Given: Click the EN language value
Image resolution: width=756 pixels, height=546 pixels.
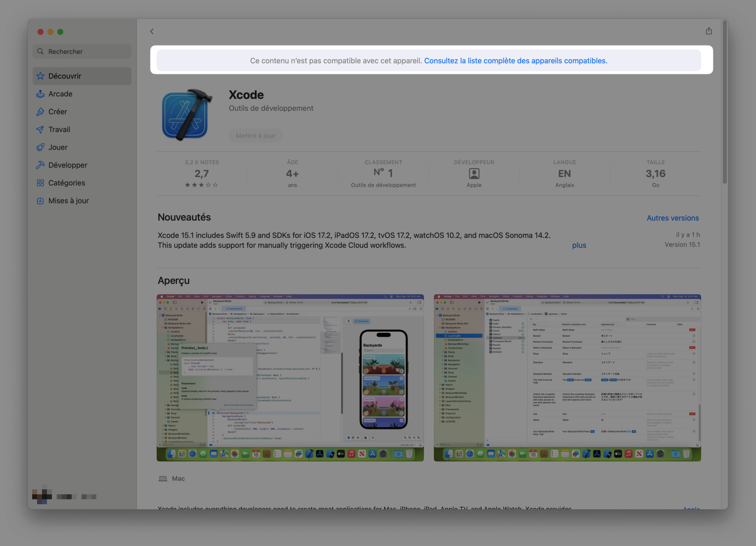Looking at the screenshot, I should point(565,174).
